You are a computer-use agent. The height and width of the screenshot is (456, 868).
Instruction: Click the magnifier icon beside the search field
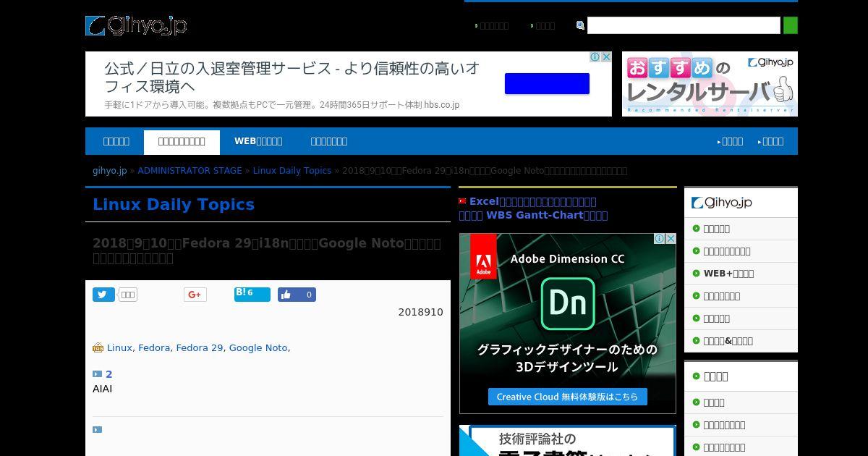pyautogui.click(x=580, y=25)
